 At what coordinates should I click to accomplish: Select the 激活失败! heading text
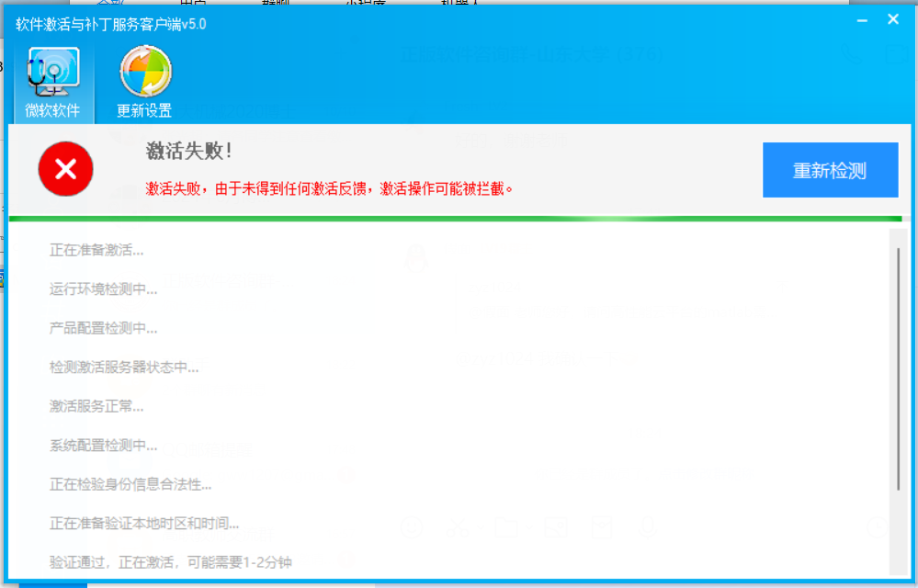189,151
